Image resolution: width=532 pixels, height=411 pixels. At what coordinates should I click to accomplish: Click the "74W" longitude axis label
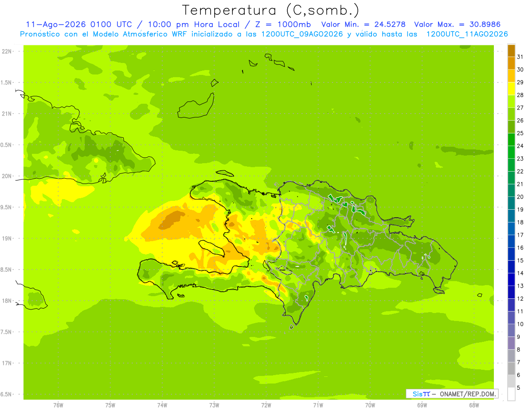click(x=162, y=405)
